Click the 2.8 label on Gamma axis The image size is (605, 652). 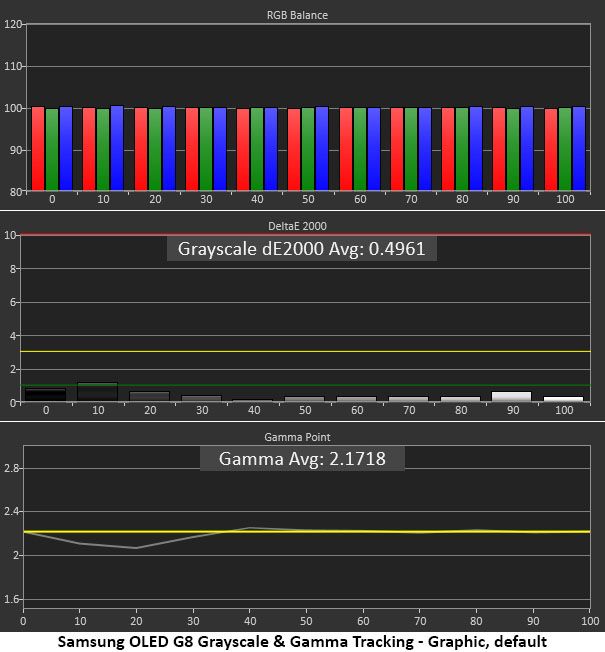click(x=11, y=468)
